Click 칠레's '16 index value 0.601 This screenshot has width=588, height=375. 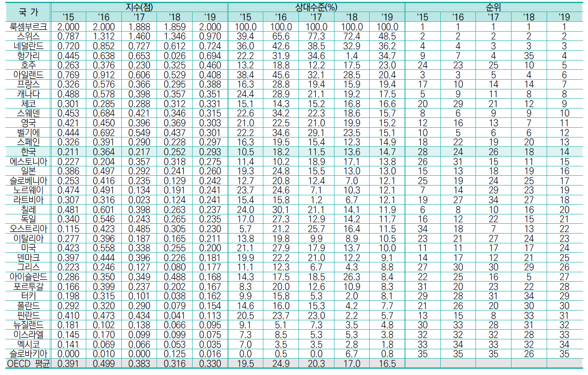[104, 210]
